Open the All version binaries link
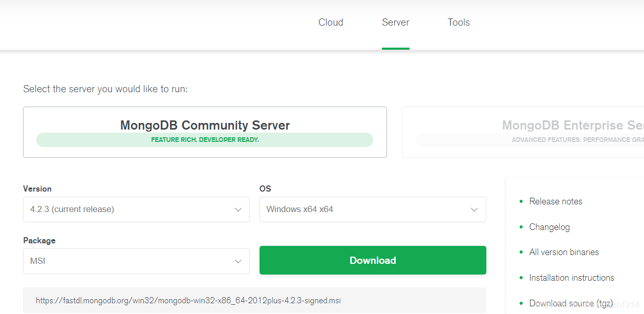Screen dimensions: 644x314 pos(564,252)
